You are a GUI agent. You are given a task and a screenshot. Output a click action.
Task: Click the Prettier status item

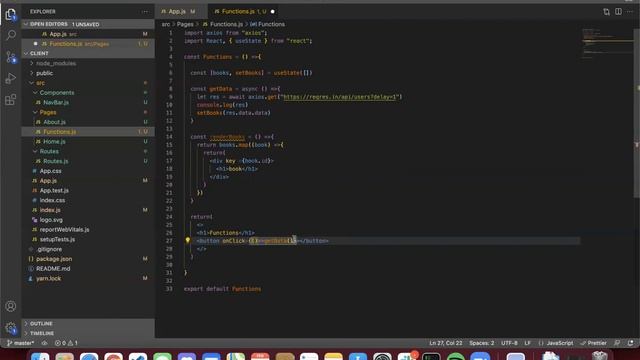pyautogui.click(x=593, y=343)
